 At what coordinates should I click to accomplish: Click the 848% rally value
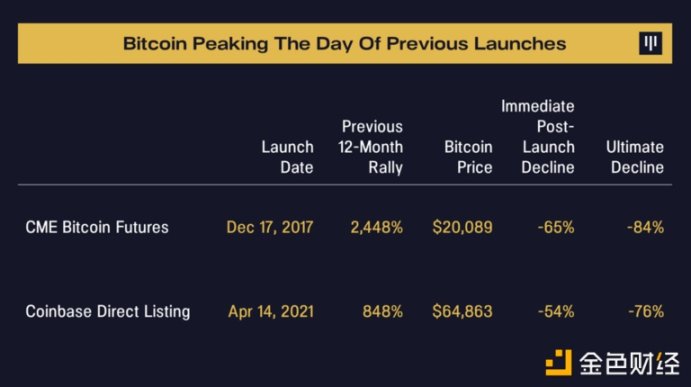tap(383, 312)
